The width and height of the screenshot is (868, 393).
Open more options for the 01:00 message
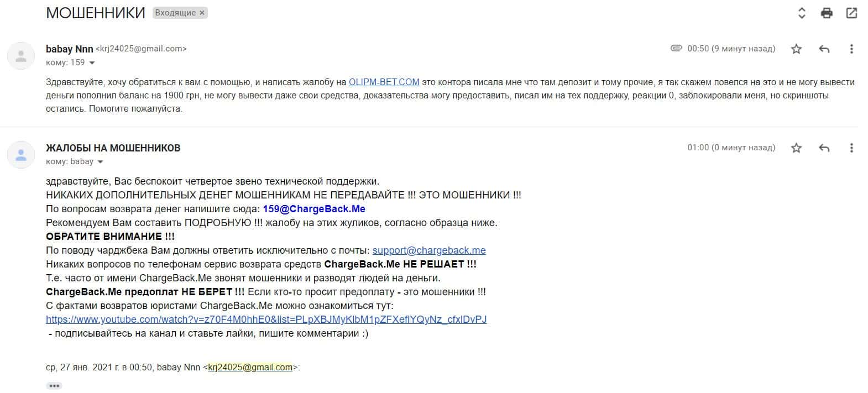click(851, 148)
